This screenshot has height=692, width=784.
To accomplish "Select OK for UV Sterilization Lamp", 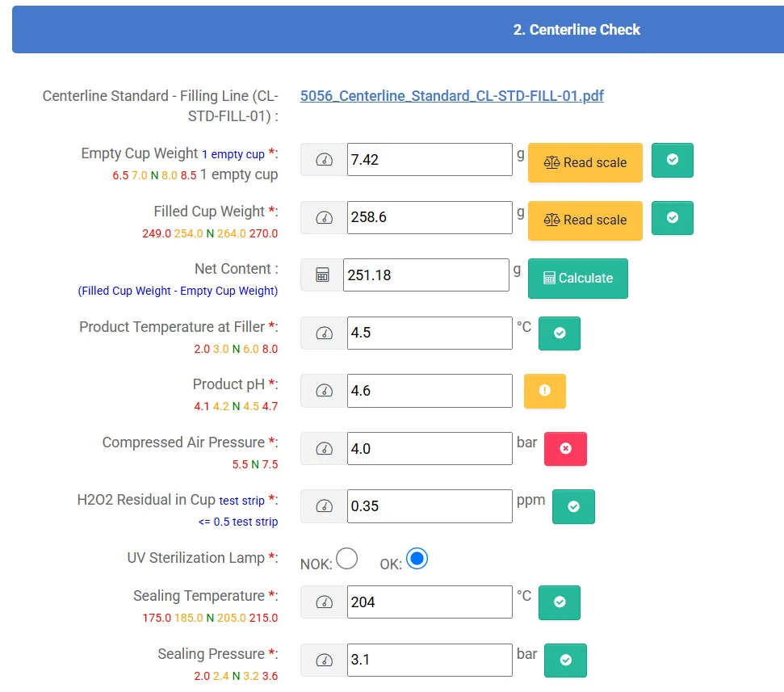I will click(x=417, y=559).
